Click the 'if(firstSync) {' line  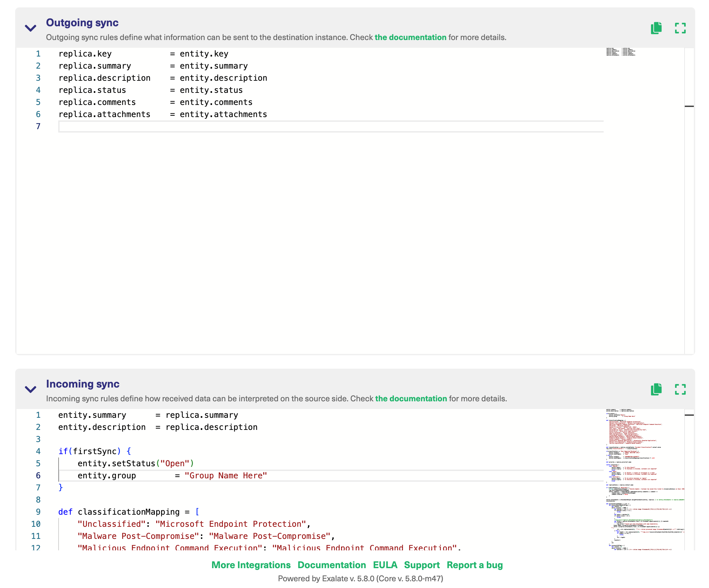(95, 451)
